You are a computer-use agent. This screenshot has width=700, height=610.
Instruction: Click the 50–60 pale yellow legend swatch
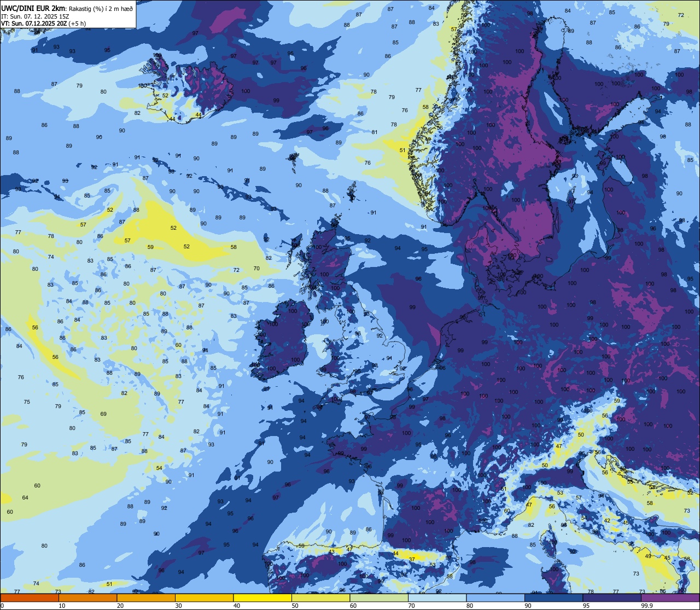(320, 597)
